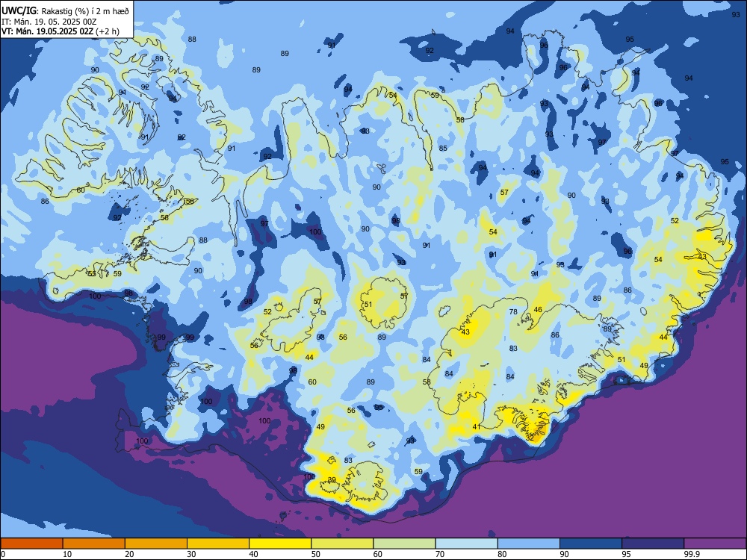This screenshot has width=747, height=560.
Task: Click the '46' humidity value on the map
Action: 538,310
